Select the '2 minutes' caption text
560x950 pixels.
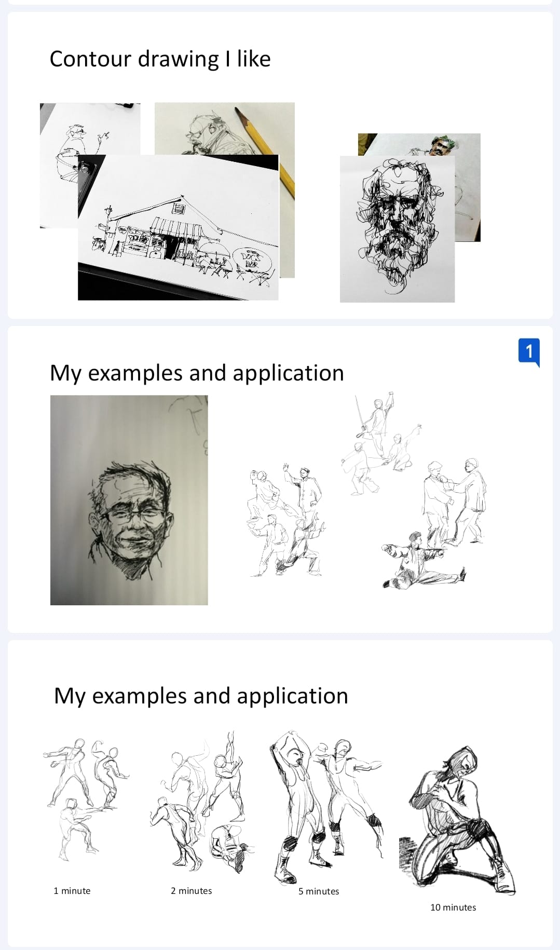coord(192,891)
